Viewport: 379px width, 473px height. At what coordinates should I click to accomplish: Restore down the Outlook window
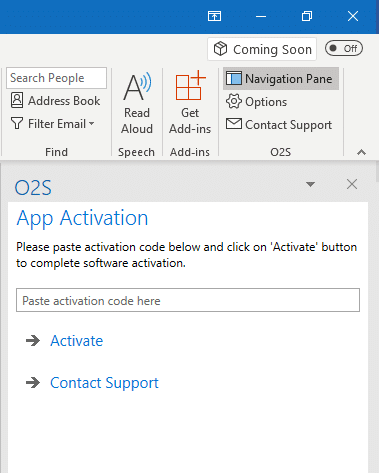[307, 16]
